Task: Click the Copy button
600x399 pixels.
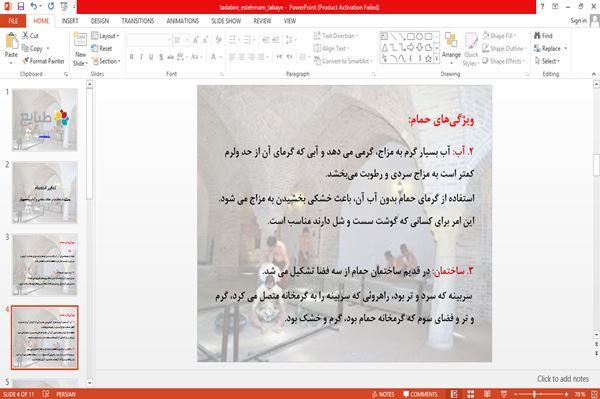Action: [x=32, y=49]
